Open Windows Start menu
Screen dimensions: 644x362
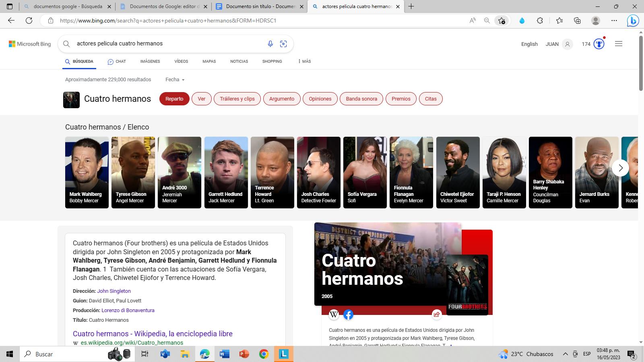[10, 354]
